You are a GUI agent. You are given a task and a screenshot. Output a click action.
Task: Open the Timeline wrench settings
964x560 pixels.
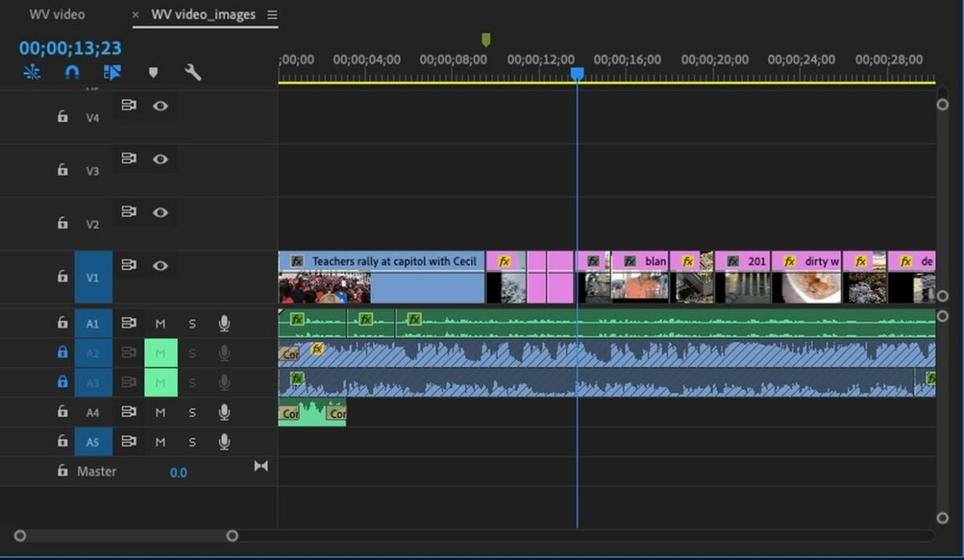(193, 72)
